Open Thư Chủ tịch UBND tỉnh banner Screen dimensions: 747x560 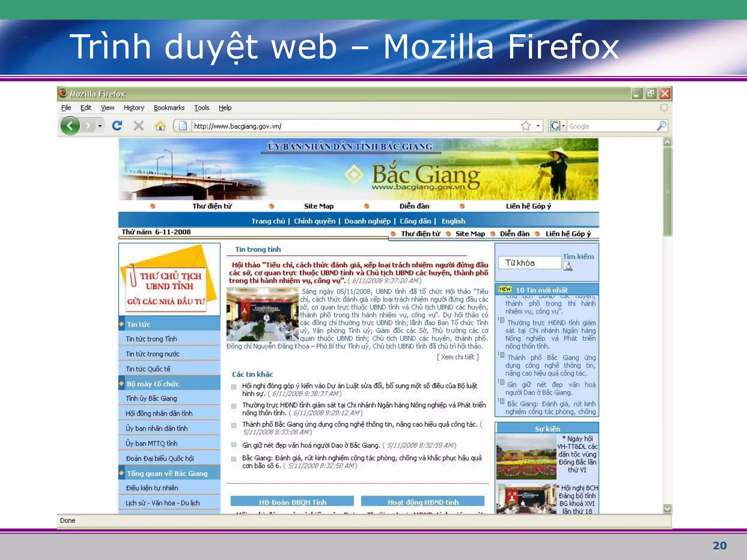tap(169, 279)
